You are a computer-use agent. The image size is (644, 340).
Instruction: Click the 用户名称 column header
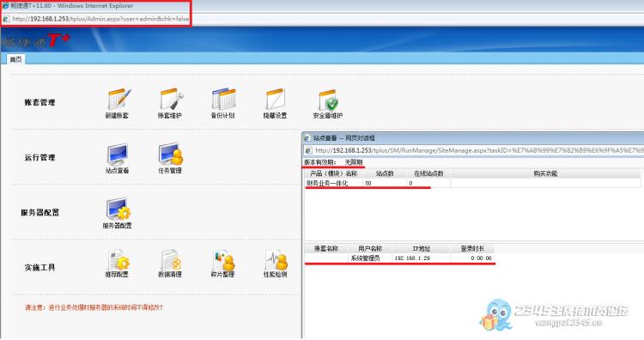click(370, 248)
